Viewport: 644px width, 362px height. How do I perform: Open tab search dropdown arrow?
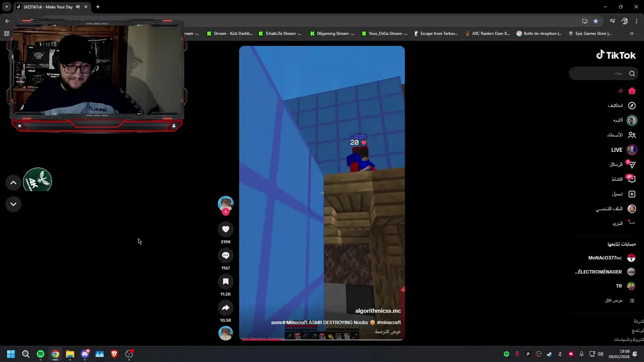pyautogui.click(x=6, y=7)
